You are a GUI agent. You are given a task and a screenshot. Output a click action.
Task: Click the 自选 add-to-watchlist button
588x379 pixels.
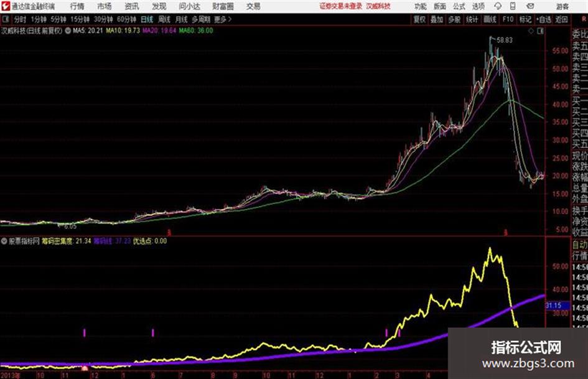click(x=544, y=19)
